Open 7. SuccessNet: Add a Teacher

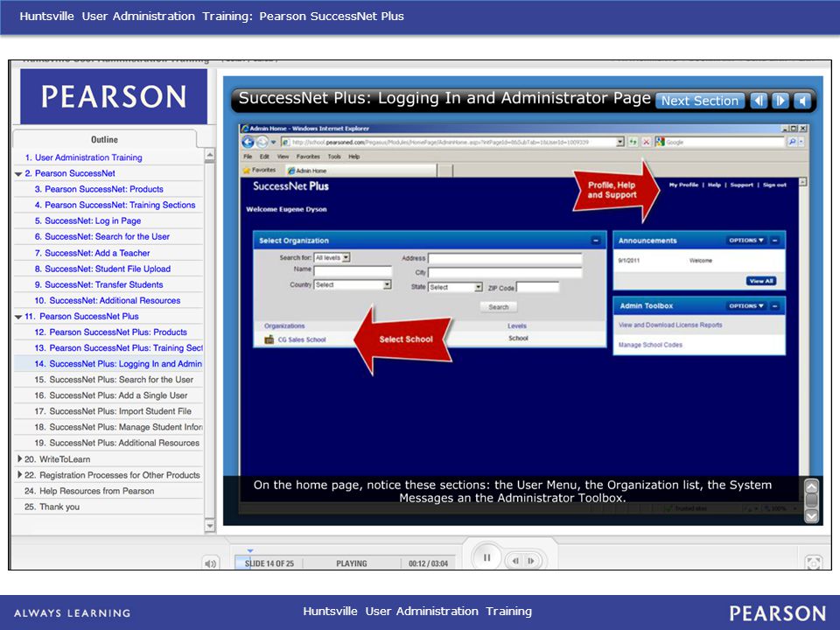click(92, 253)
